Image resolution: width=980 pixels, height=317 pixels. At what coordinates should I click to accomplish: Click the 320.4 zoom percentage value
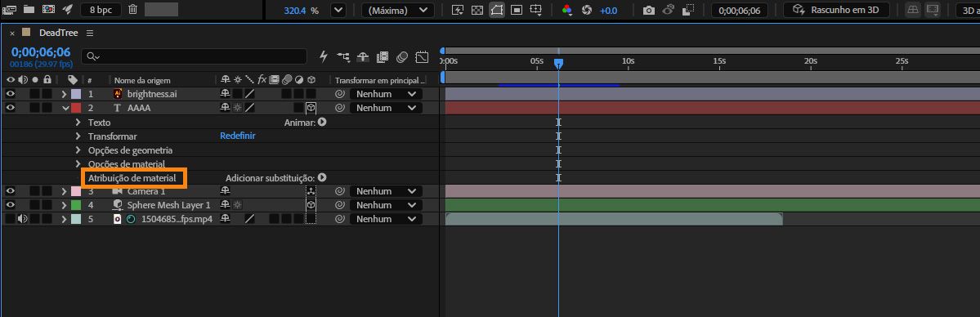[296, 11]
